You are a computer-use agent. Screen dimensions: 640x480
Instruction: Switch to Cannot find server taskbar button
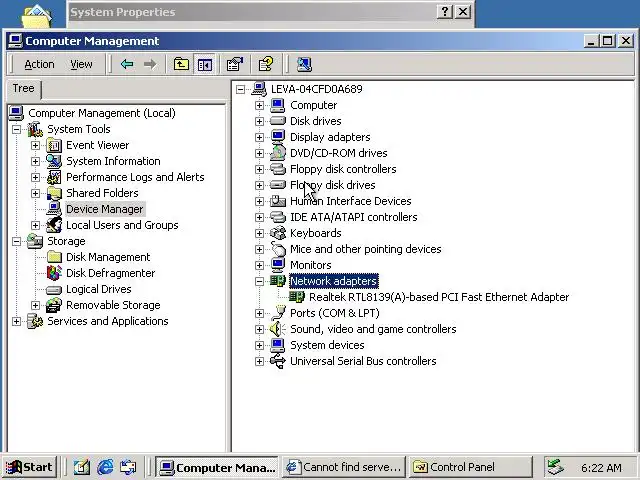point(344,467)
